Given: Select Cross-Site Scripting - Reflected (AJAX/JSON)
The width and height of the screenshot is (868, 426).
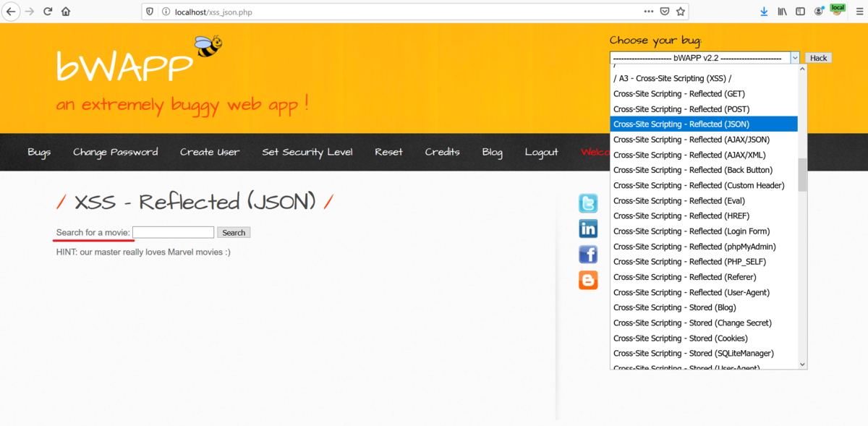Looking at the screenshot, I should point(704,140).
